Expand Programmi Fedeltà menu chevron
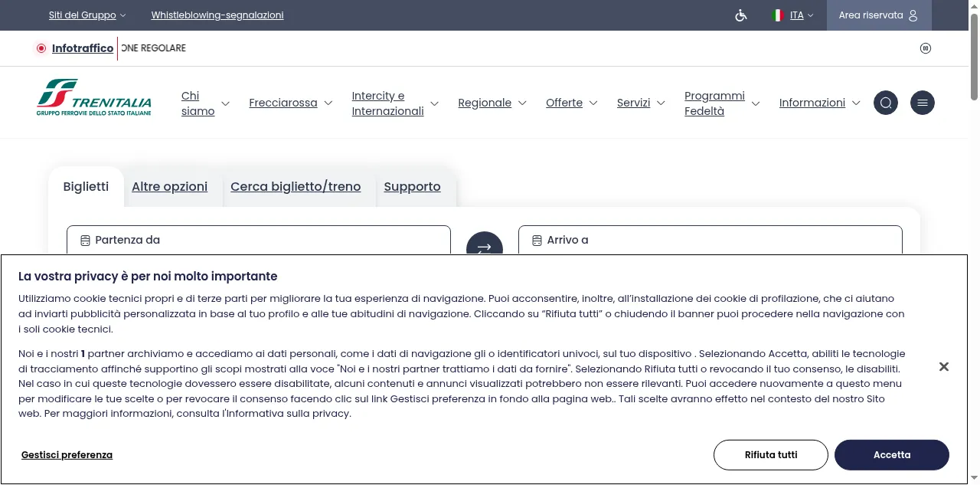Viewport: 980px width, 485px height. [x=756, y=103]
